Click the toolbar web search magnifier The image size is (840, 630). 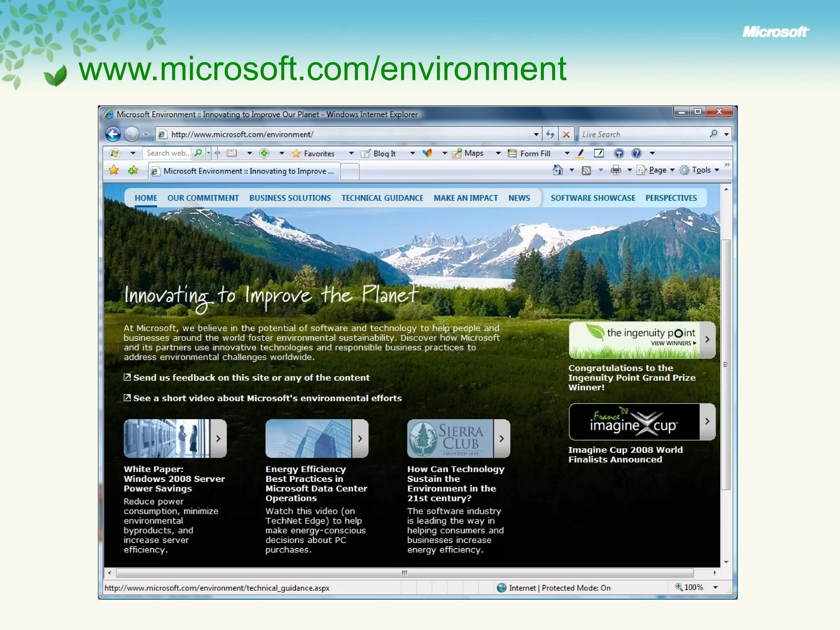tap(198, 153)
